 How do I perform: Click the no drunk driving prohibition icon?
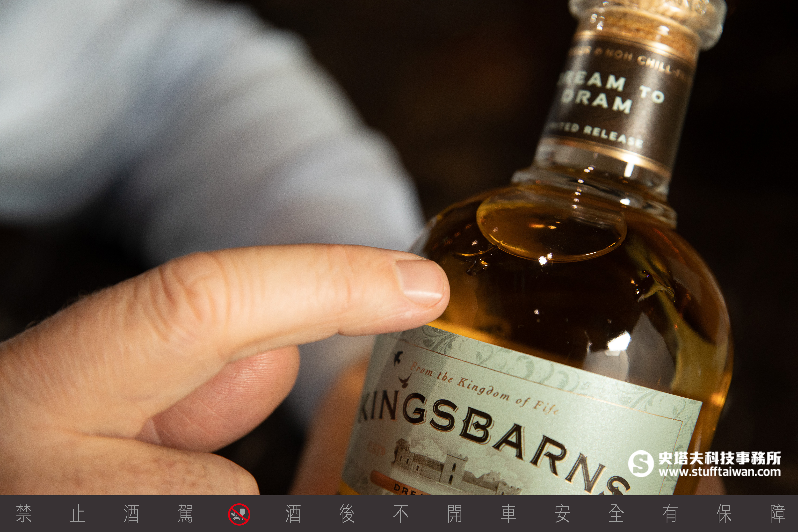[239, 514]
